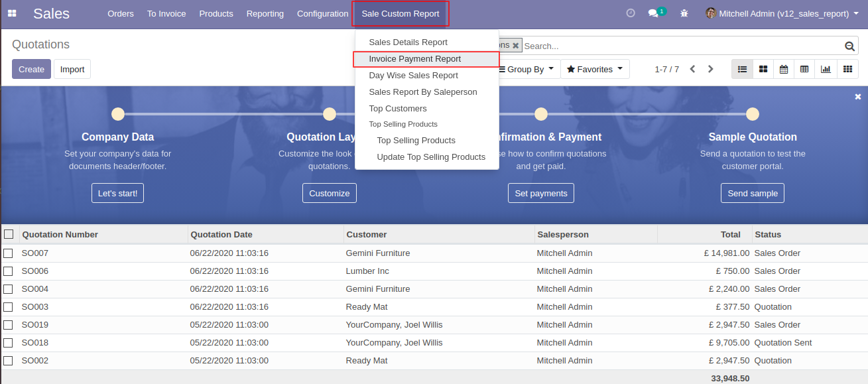868x384 pixels.
Task: Click the bug debug tools icon
Action: point(684,13)
